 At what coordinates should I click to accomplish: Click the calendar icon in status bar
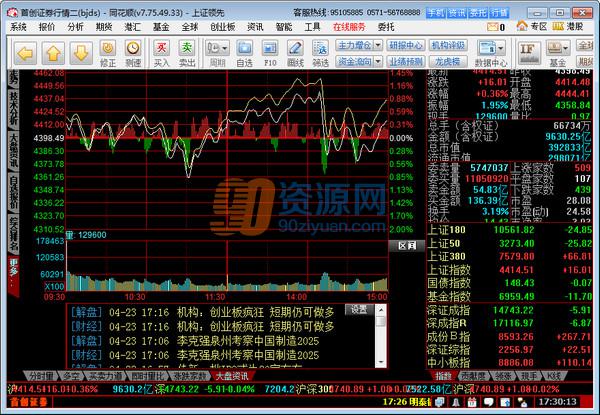pos(472,402)
